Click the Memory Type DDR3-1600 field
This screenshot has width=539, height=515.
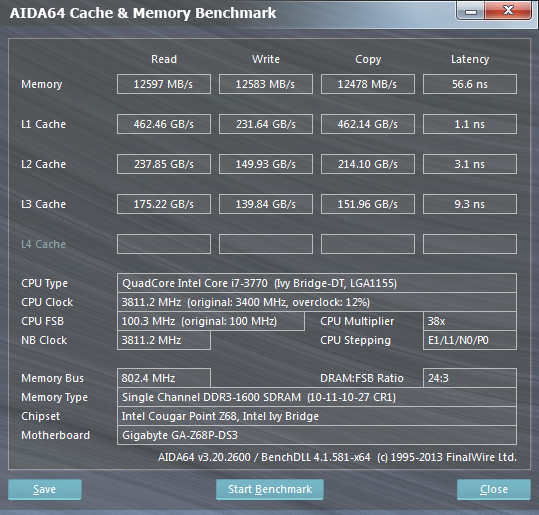coord(317,397)
